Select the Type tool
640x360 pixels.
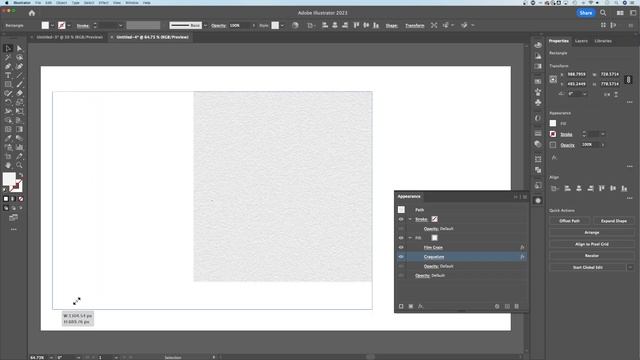click(8, 76)
